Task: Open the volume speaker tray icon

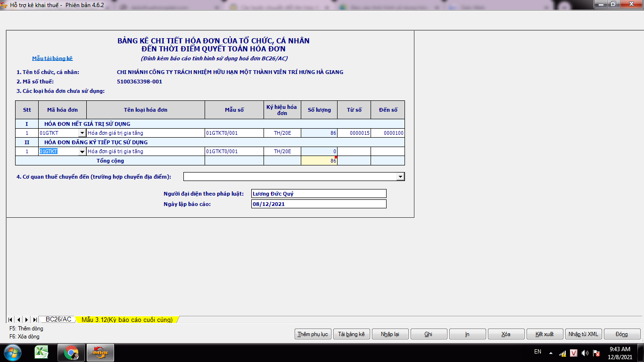Action: pyautogui.click(x=585, y=353)
